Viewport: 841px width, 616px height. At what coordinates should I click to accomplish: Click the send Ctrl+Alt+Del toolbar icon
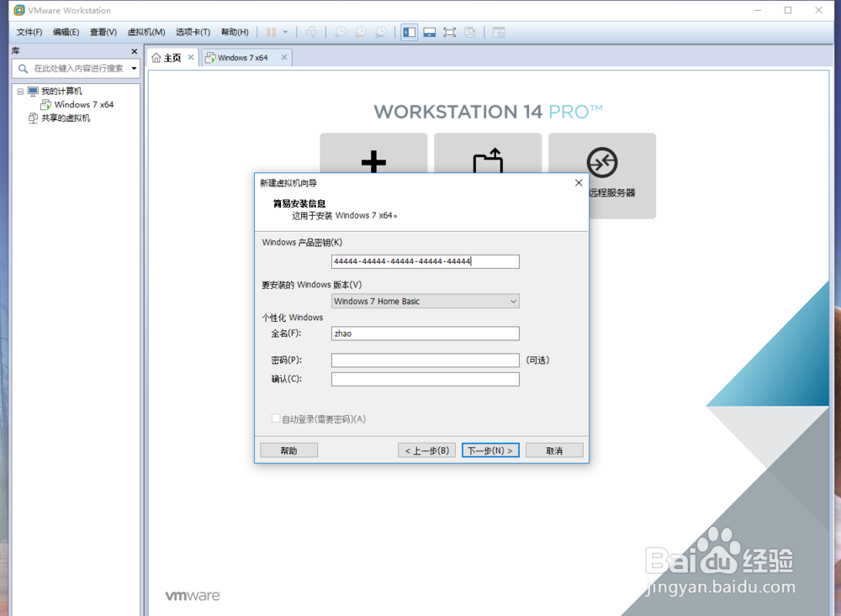pos(311,32)
